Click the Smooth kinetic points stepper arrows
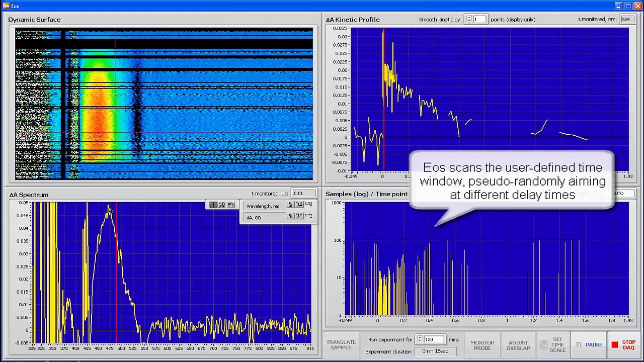This screenshot has height=362, width=644. (469, 20)
